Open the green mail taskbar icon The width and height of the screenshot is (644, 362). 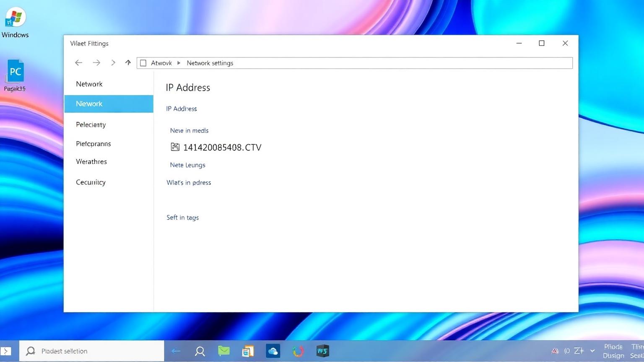click(x=224, y=351)
